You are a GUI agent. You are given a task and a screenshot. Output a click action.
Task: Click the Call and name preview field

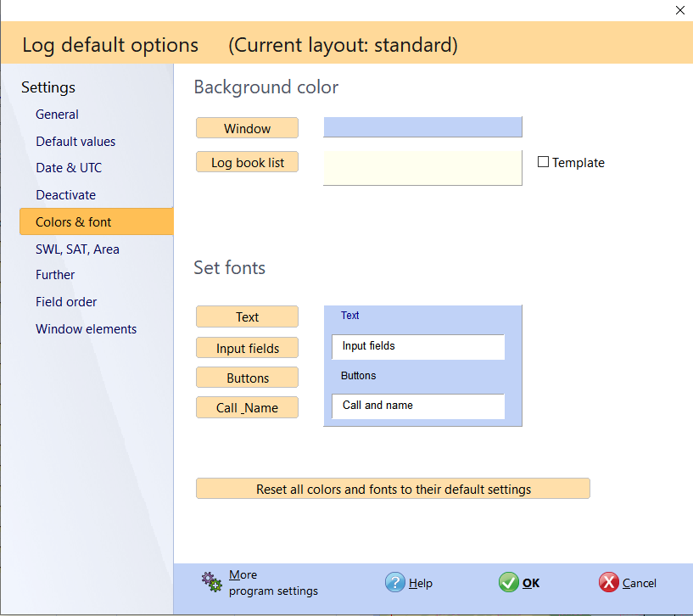[418, 406]
